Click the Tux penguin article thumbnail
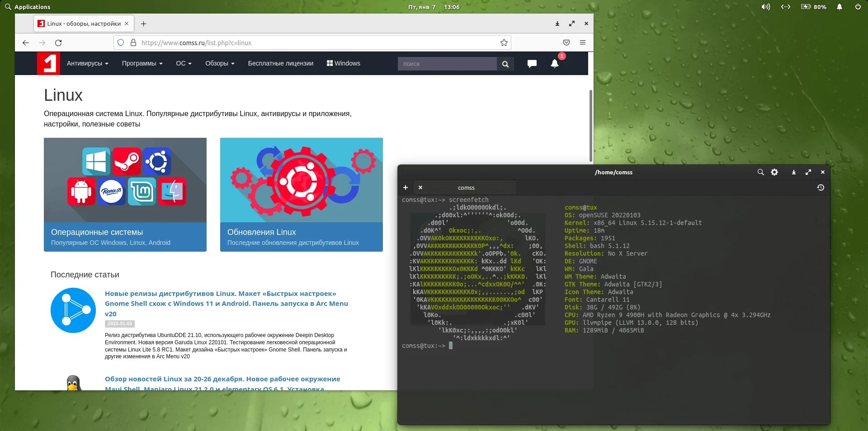Image resolution: width=868 pixels, height=431 pixels. coord(73,383)
